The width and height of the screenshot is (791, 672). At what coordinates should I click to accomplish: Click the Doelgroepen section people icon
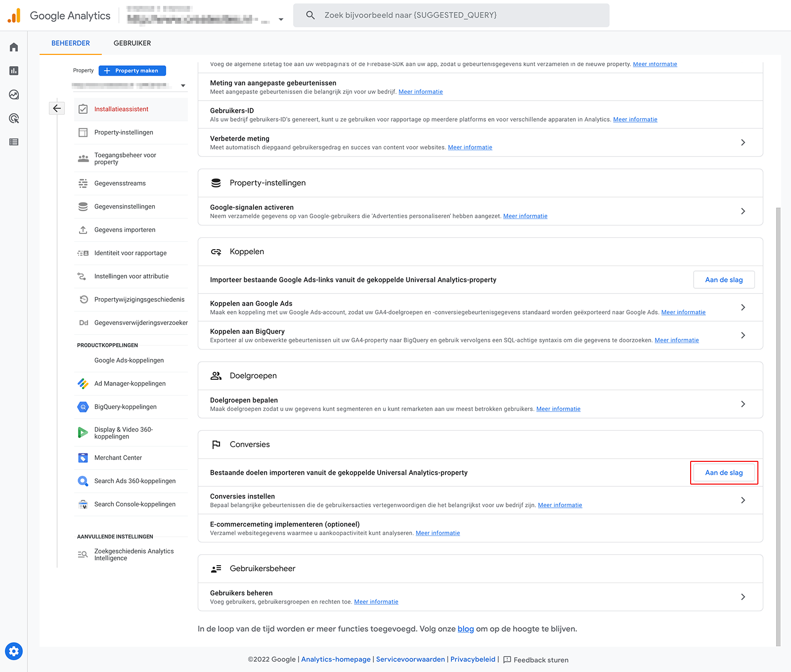[216, 376]
